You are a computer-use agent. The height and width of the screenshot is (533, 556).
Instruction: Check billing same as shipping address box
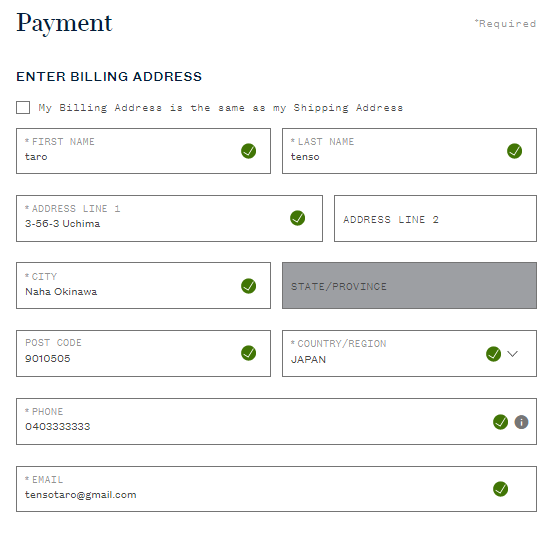click(x=23, y=107)
